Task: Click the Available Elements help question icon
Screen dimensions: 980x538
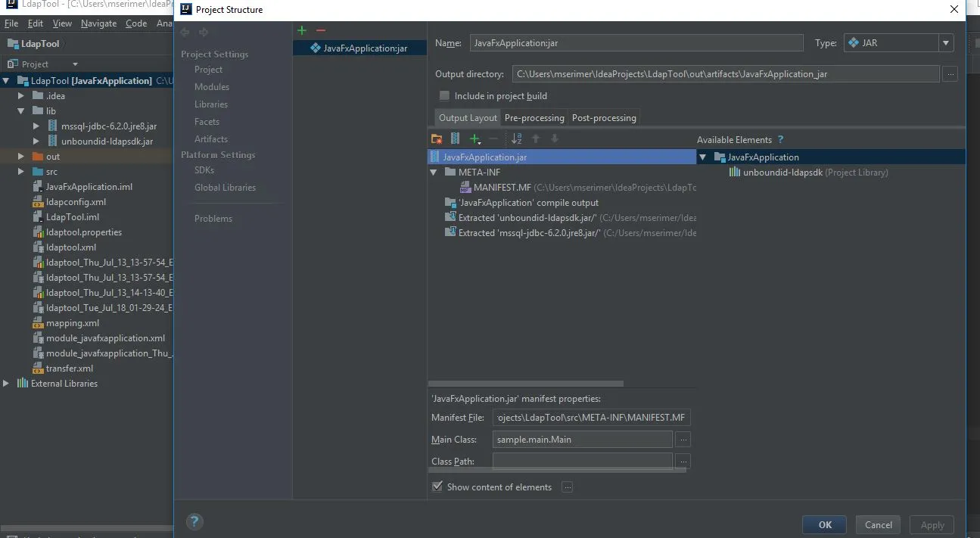Action: pos(780,139)
